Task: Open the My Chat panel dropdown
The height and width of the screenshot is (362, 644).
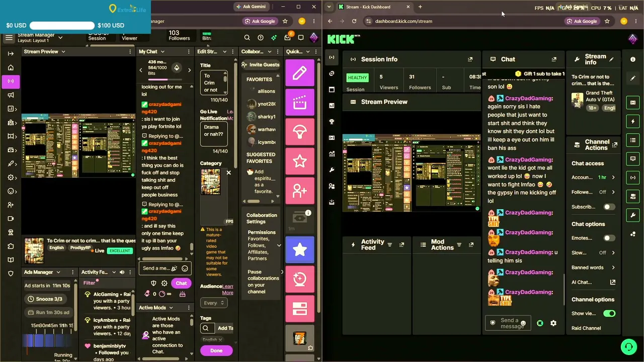Action: click(x=163, y=51)
